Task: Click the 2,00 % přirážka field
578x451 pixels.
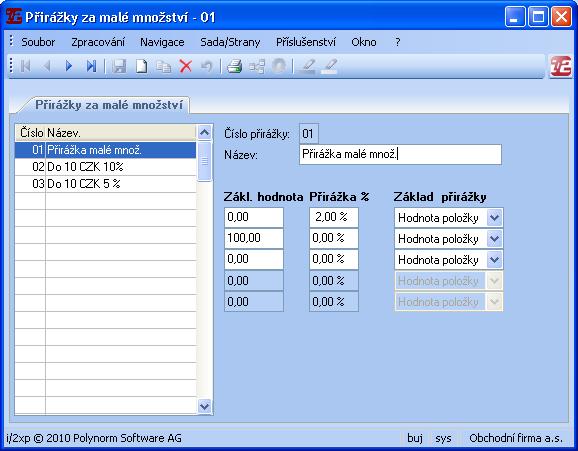Action: [x=334, y=217]
